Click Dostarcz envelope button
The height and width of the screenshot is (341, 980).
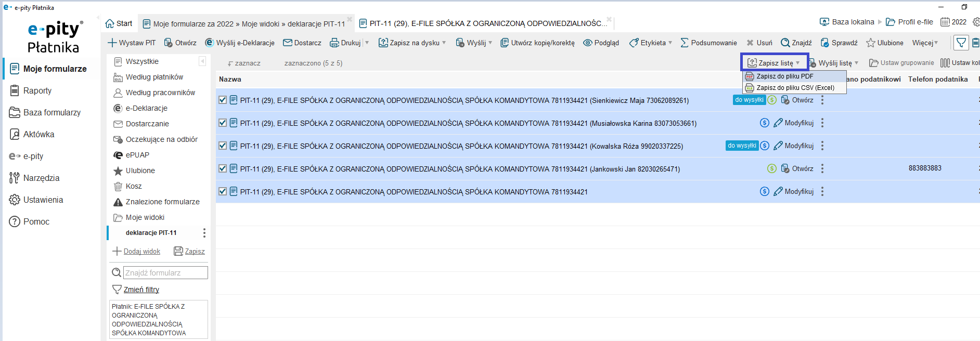(x=302, y=43)
